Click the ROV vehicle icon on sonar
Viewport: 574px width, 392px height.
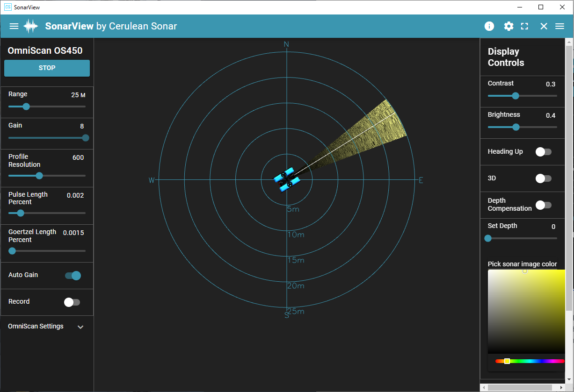(x=287, y=179)
